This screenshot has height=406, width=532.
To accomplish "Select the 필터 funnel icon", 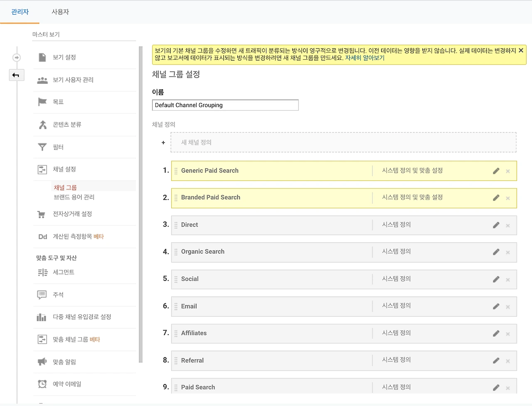I will [42, 147].
